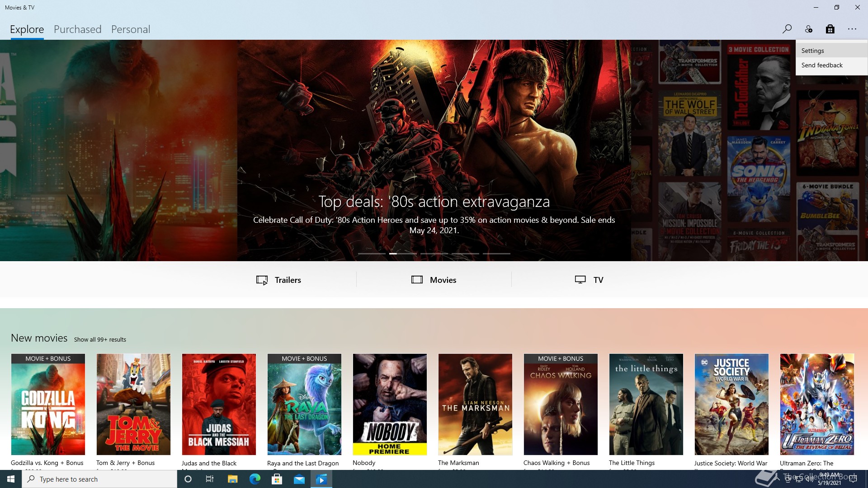
Task: Click Show all 99+ results link
Action: [x=100, y=339]
